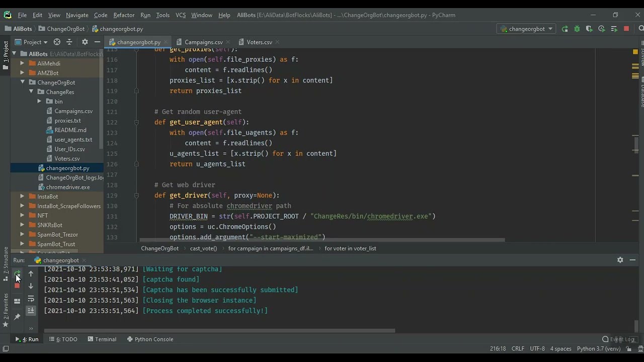Collapse AliBots root folder
Viewport: 644px width, 362px height.
pyautogui.click(x=14, y=54)
